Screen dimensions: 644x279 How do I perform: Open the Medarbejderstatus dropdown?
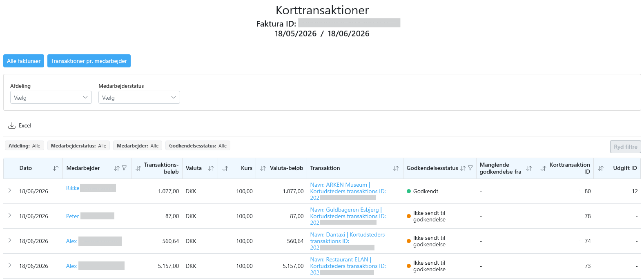(139, 97)
